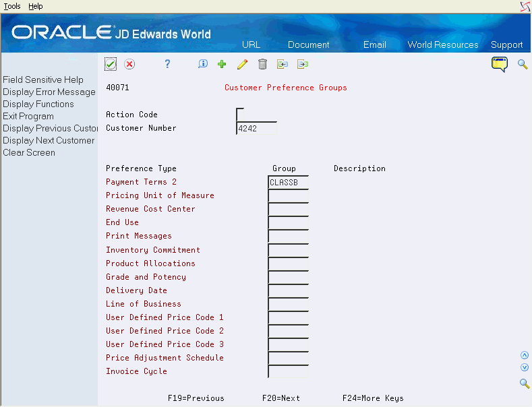Click the red X cancel icon
Viewport: 532px width, 407px height.
tap(129, 64)
